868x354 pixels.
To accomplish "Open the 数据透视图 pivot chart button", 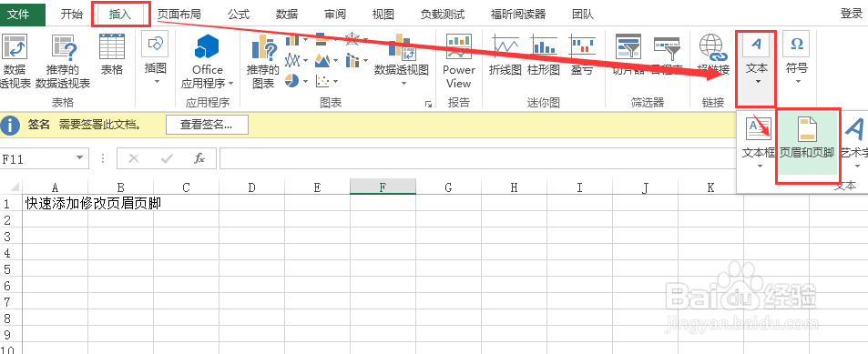I will 402,61.
